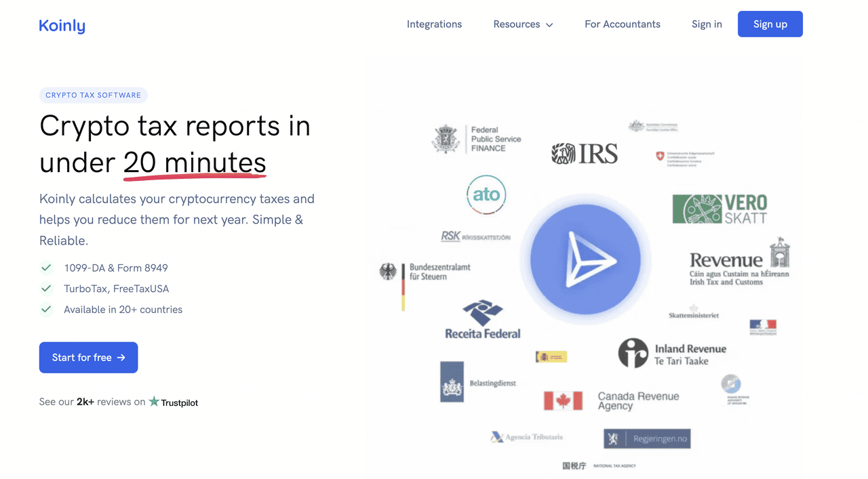Click the Belastingdienst logo

tap(452, 382)
